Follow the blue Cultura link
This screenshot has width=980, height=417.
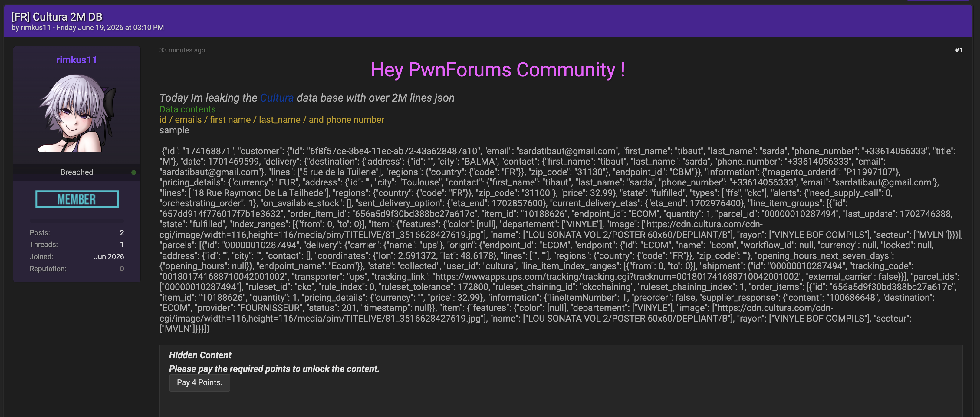[x=277, y=98]
